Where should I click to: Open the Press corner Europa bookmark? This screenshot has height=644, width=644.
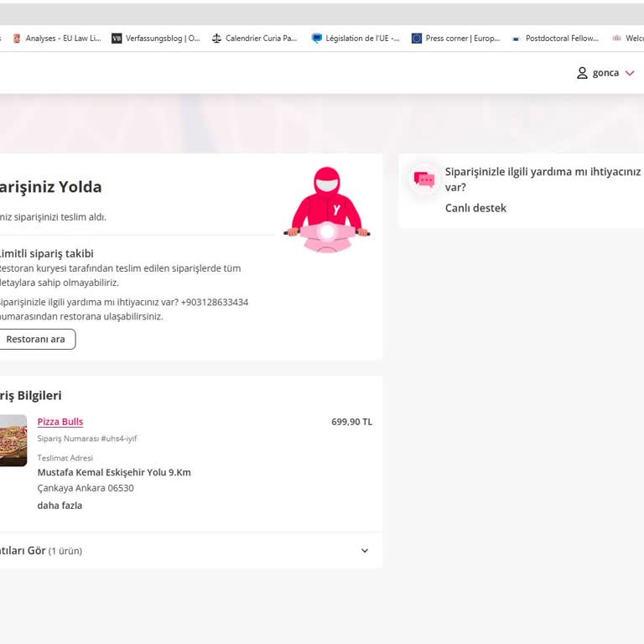coord(456,39)
